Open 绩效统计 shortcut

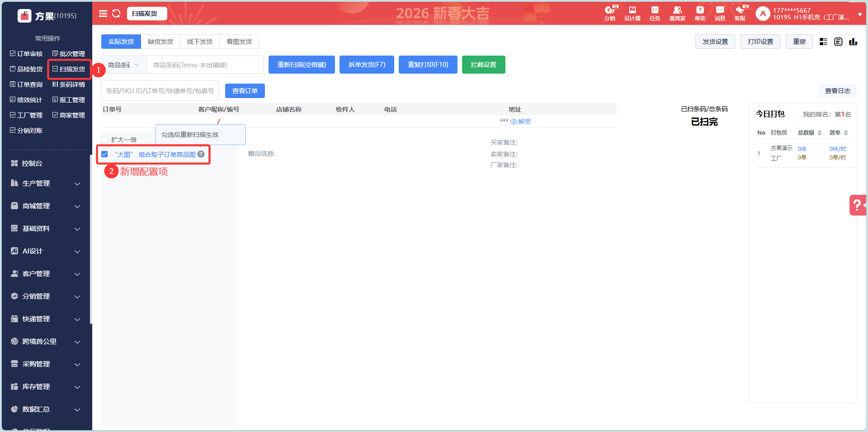tap(26, 100)
